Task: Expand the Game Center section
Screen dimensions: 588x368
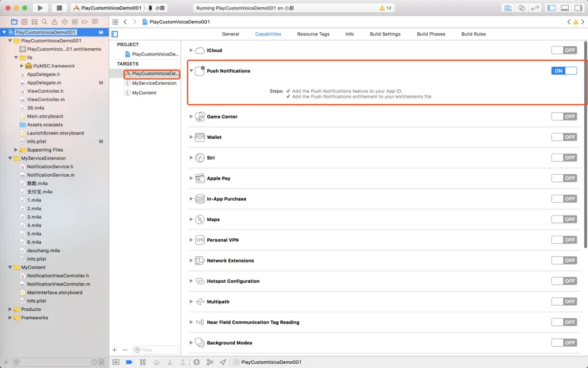Action: [191, 117]
